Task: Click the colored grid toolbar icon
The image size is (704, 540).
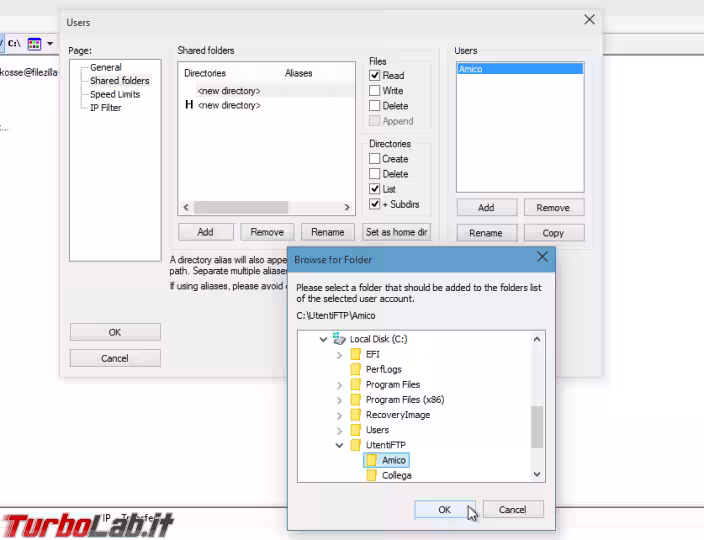Action: tap(34, 44)
